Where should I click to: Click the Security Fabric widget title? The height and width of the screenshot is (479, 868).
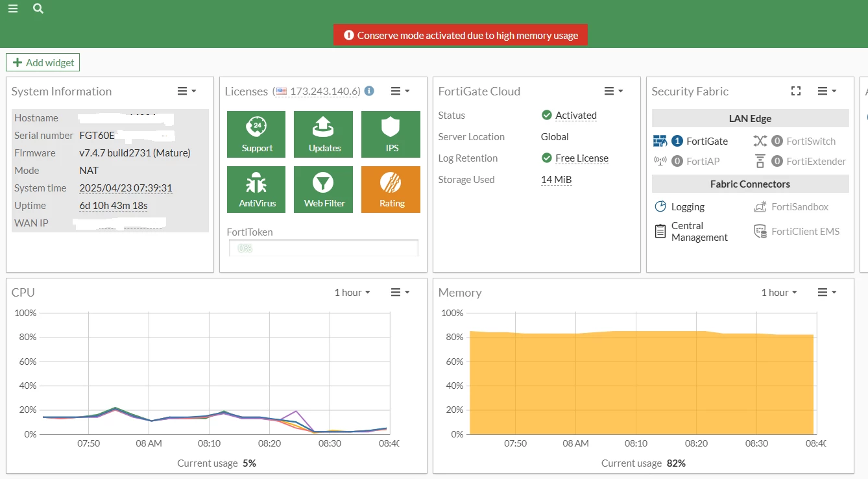pos(690,92)
